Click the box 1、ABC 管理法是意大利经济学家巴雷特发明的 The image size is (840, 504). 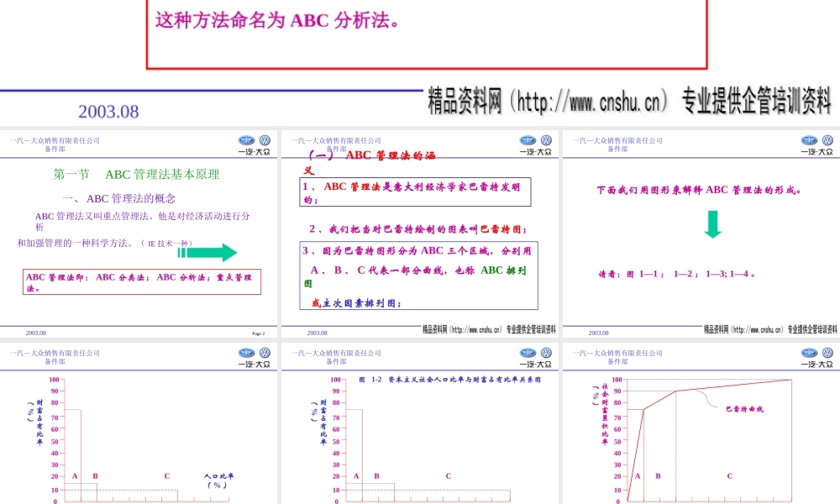(415, 192)
